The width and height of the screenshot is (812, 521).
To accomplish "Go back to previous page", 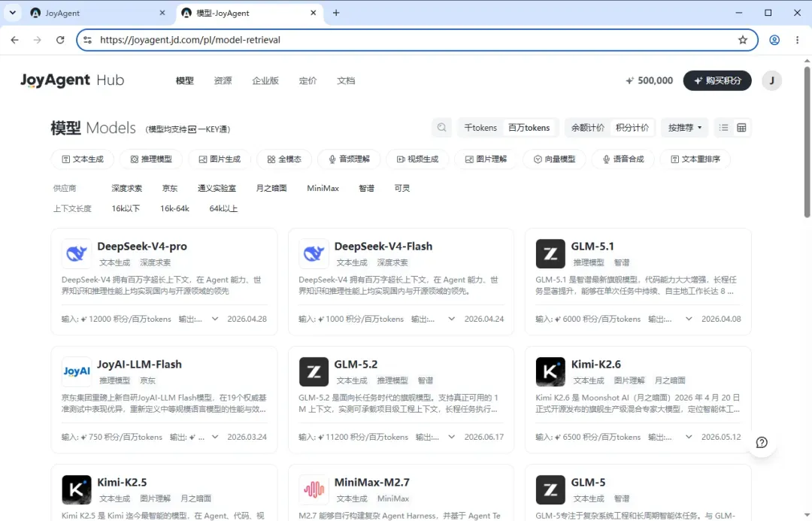I will tap(14, 40).
